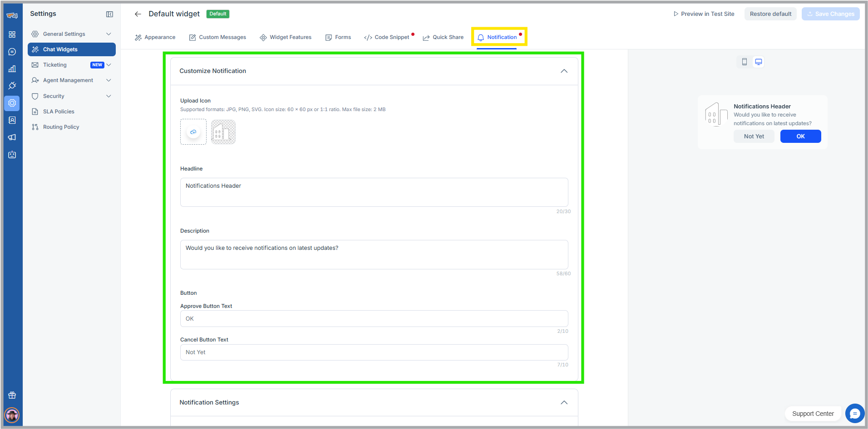Collapse the Customize Notification section
The height and width of the screenshot is (429, 868).
564,71
